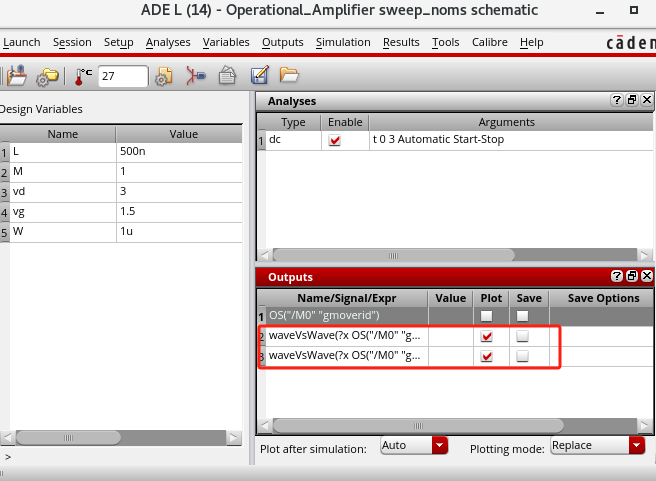Screen dimensions: 656x481
Task: Select the dc analysis type cell
Action: tap(293, 140)
